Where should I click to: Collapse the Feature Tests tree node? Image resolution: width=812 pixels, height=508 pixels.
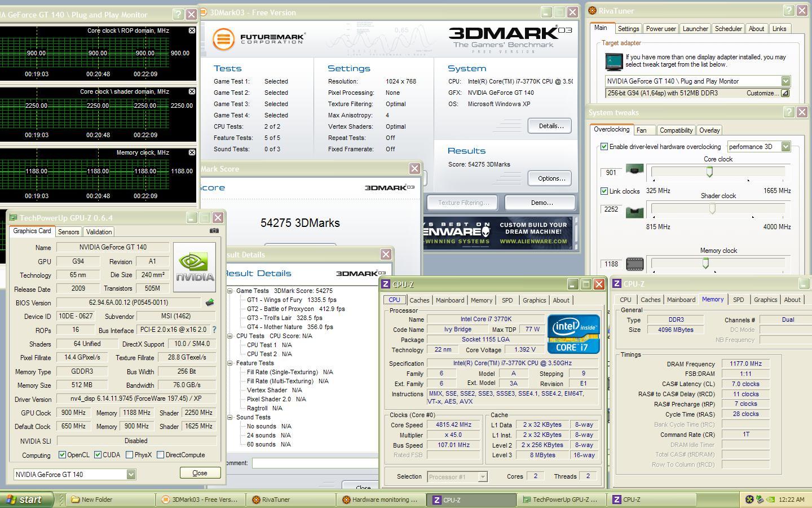point(230,363)
